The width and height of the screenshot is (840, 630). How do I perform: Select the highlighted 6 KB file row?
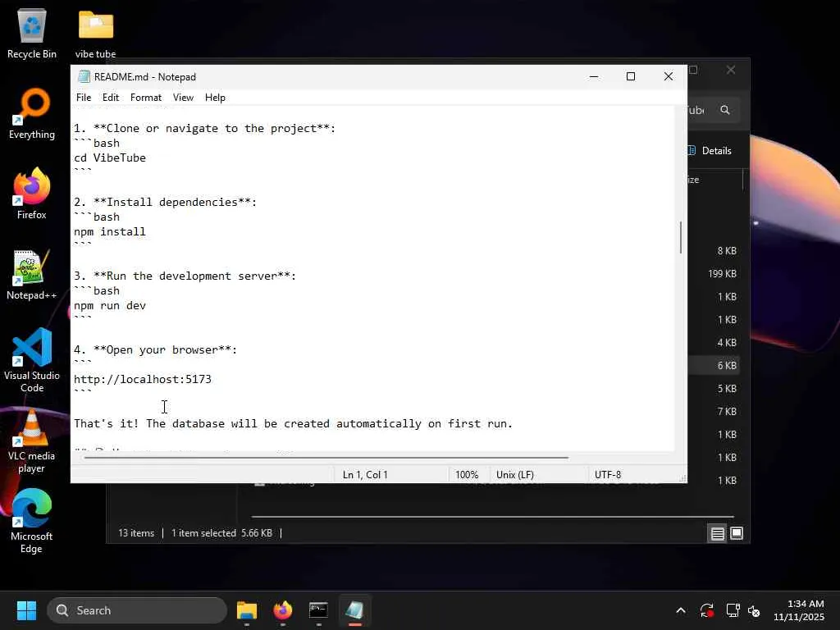point(714,365)
